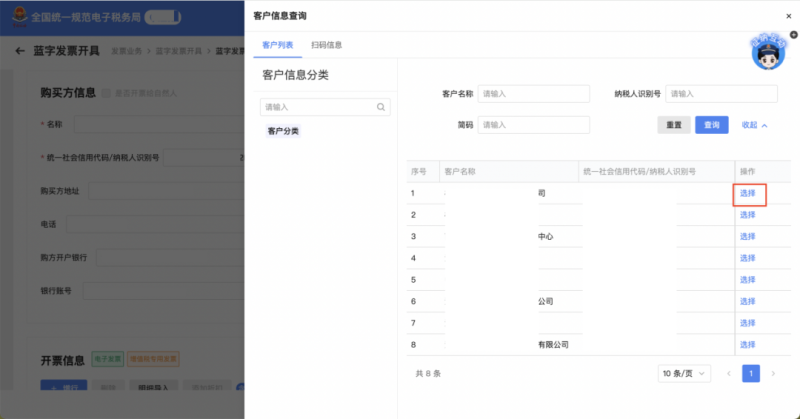Click the 明细导入 button in background

tap(154, 386)
